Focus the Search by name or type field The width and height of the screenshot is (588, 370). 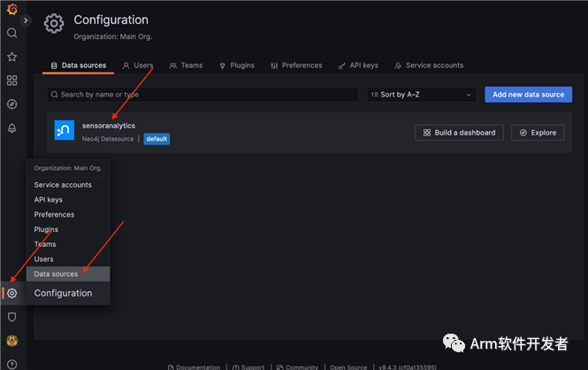[x=202, y=95]
